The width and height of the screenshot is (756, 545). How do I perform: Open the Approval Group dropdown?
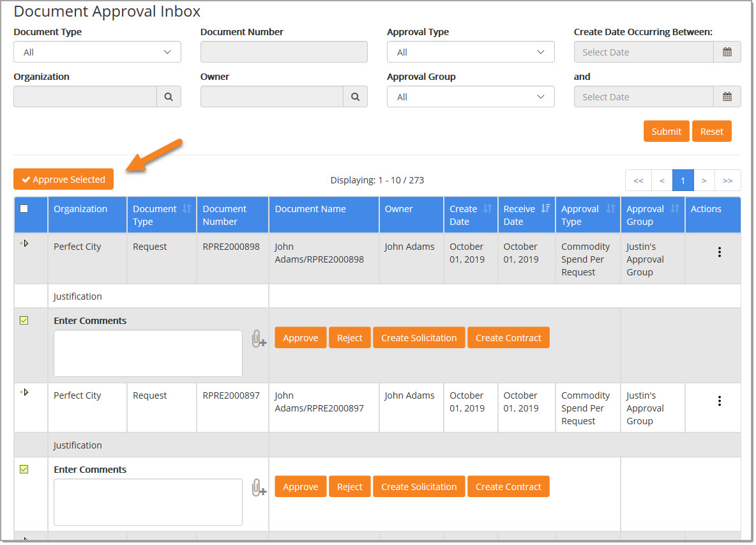(471, 97)
